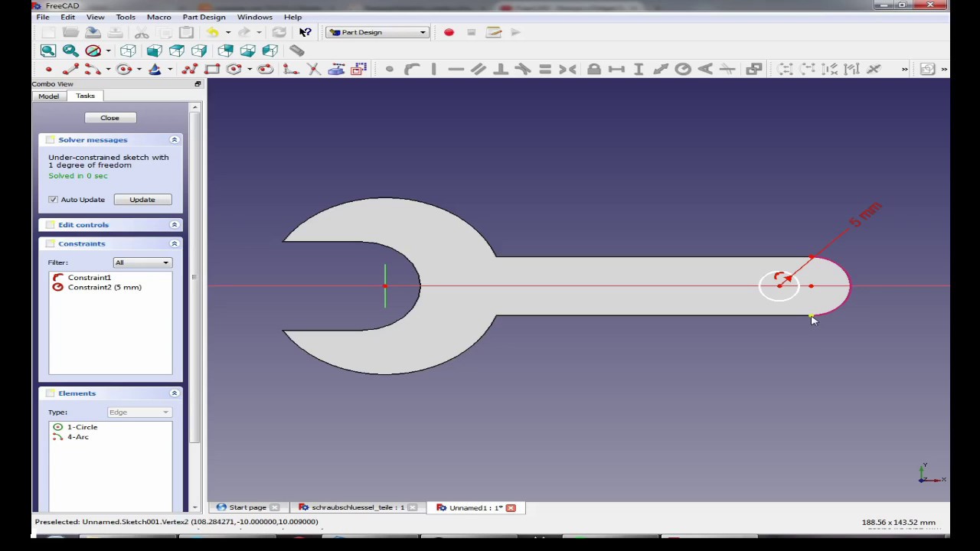Close the Unnamed1 document tab
Screen dimensions: 980x551
(511, 507)
